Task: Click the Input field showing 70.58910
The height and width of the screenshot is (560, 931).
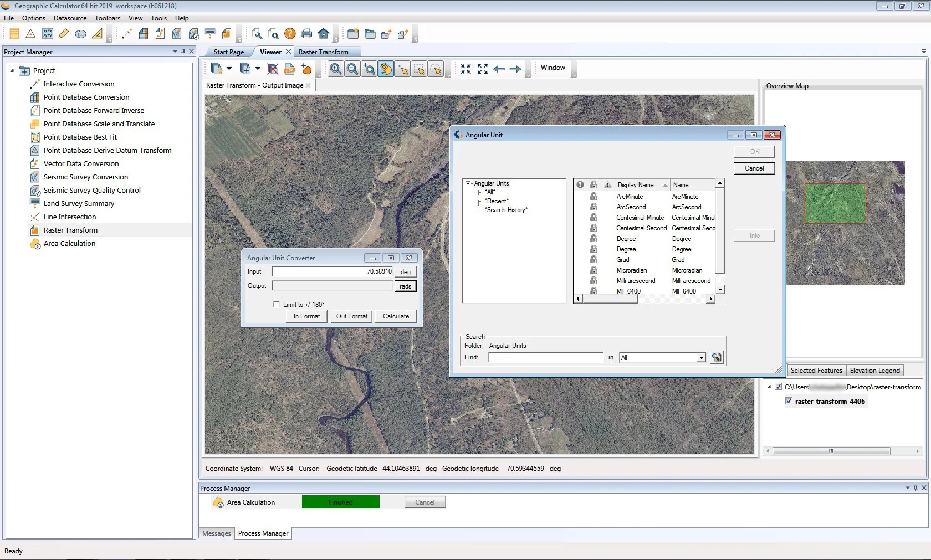Action: click(332, 271)
